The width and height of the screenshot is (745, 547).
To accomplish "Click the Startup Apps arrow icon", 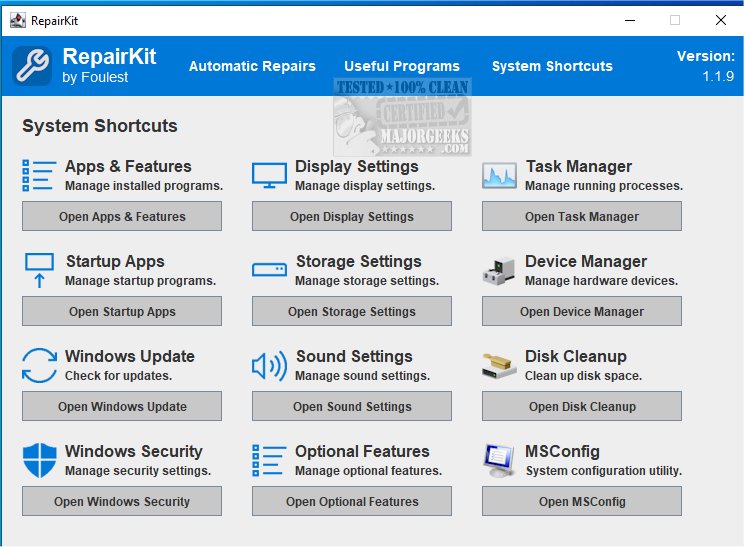I will 39,270.
